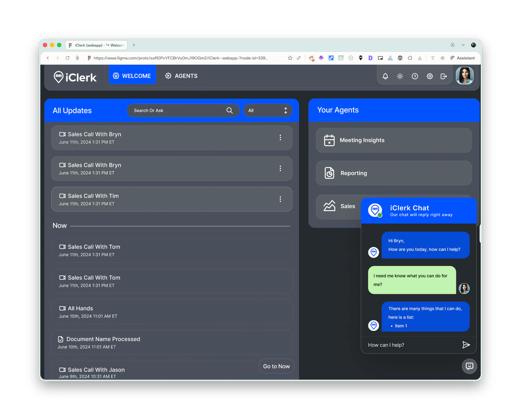The height and width of the screenshot is (420, 521).
Task: Open the notifications bell
Action: [385, 76]
